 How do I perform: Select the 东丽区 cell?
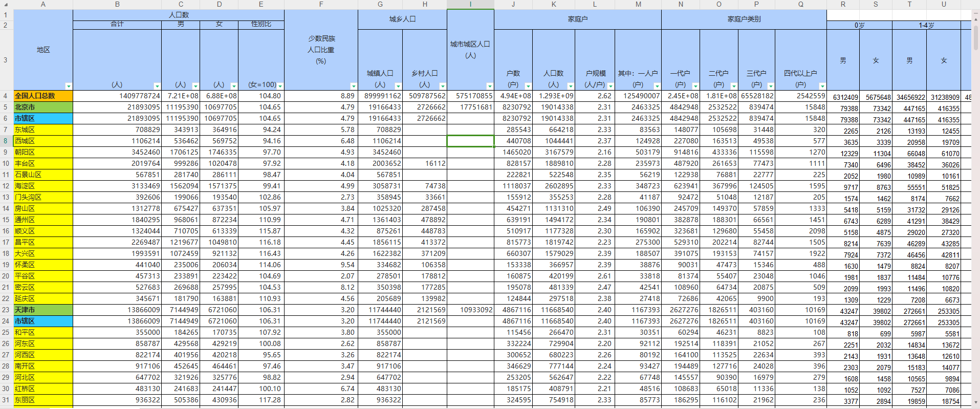43,400
